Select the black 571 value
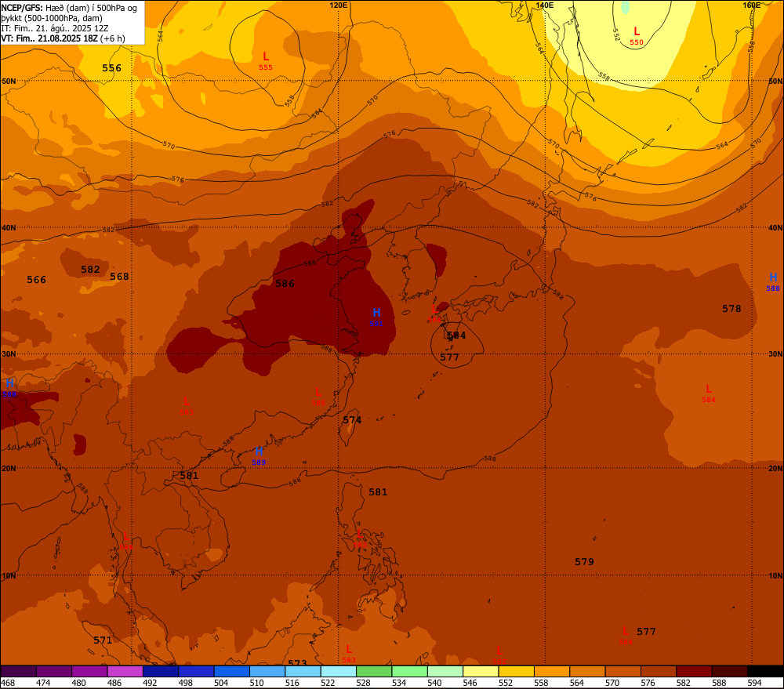The width and height of the screenshot is (784, 689). 103,640
